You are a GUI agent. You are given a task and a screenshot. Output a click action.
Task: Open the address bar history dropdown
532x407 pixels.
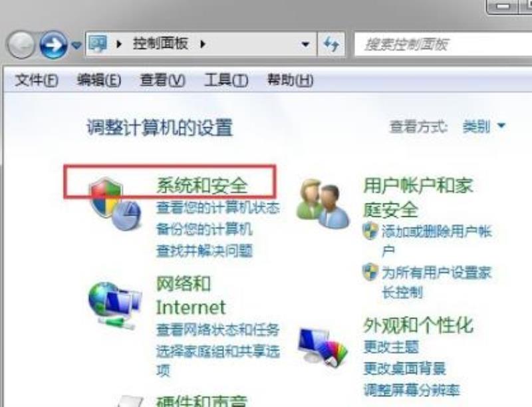pos(305,44)
